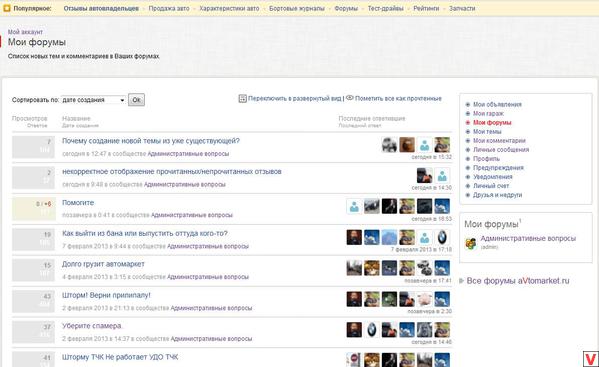599x367 pixels.
Task: Click last avatar in 'Помогите' row
Action: 442,206
